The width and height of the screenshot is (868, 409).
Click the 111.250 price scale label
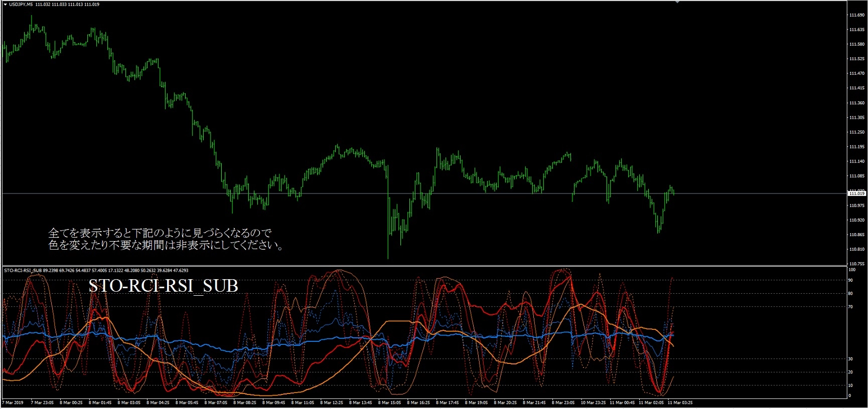point(856,132)
